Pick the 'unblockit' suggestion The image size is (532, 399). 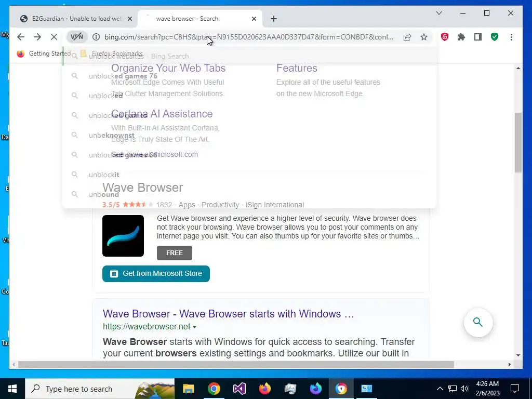pyautogui.click(x=249, y=175)
